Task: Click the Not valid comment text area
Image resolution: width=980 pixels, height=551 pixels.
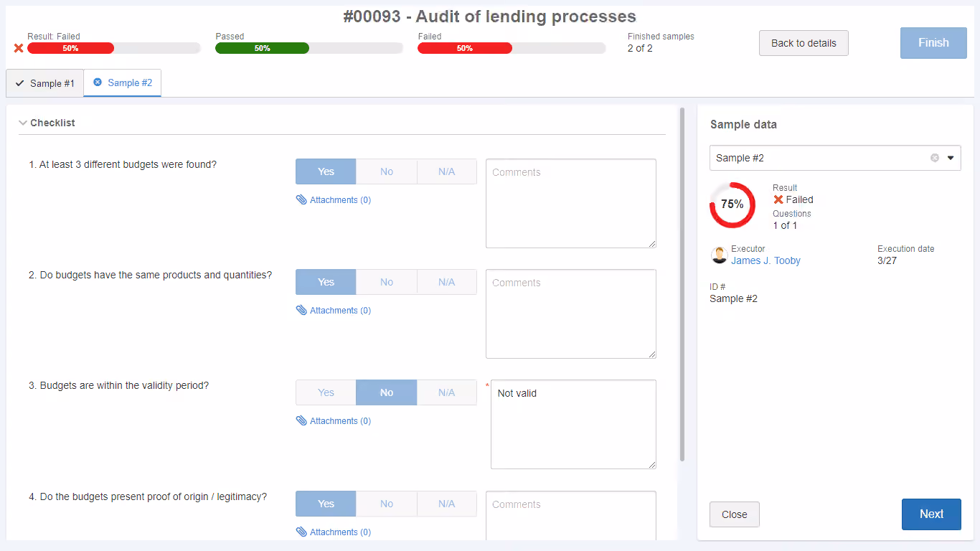Action: [573, 424]
